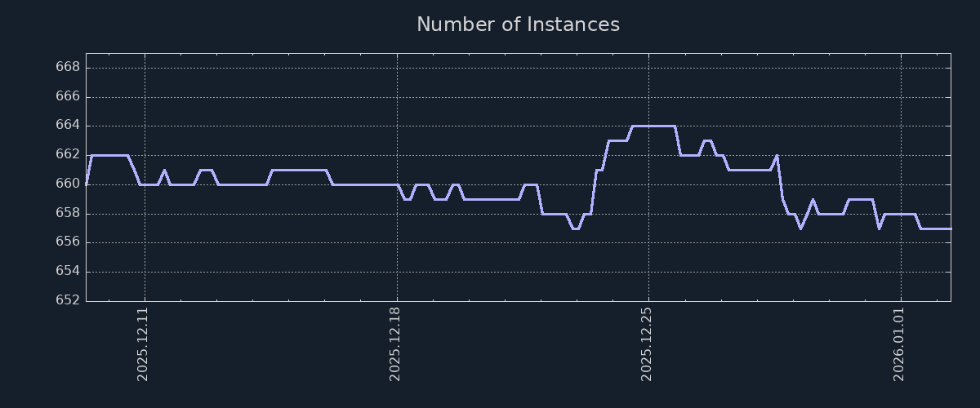The height and width of the screenshot is (408, 980).
Task: Click the "Number of Instances" chart title
Action: [x=518, y=24]
